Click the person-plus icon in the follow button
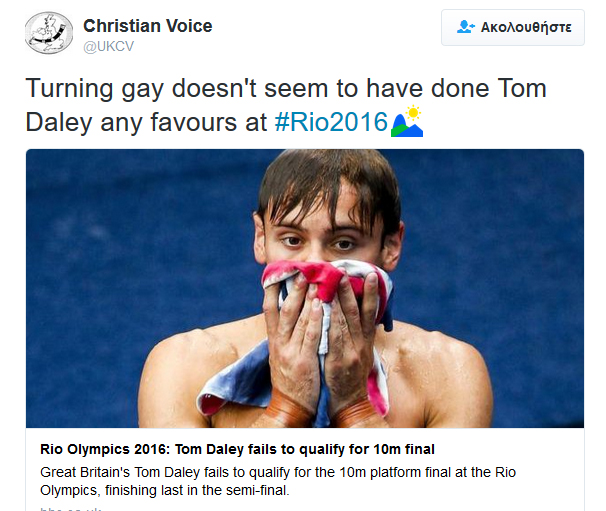 pos(465,27)
